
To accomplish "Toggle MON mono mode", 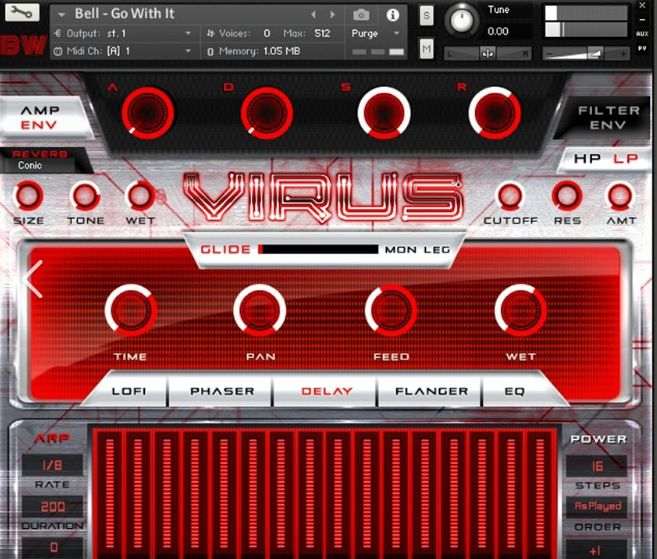I will click(x=401, y=250).
